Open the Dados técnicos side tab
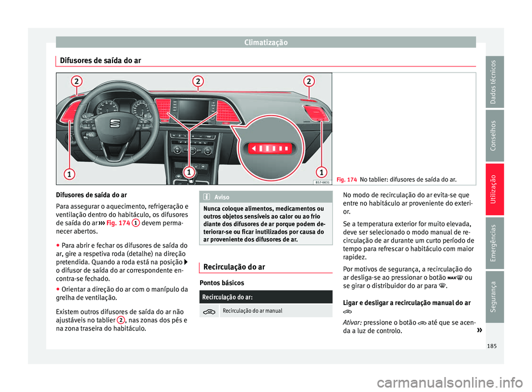This screenshot has height=392, width=532. (x=494, y=82)
